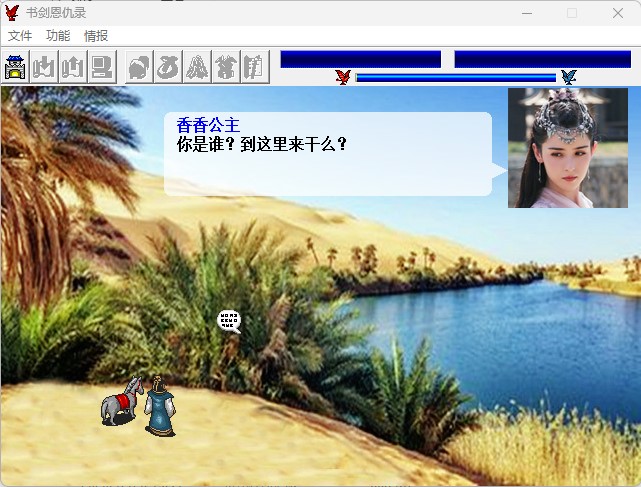Click the greyed tent toolbar icon
641x487 pixels.
coord(197,67)
